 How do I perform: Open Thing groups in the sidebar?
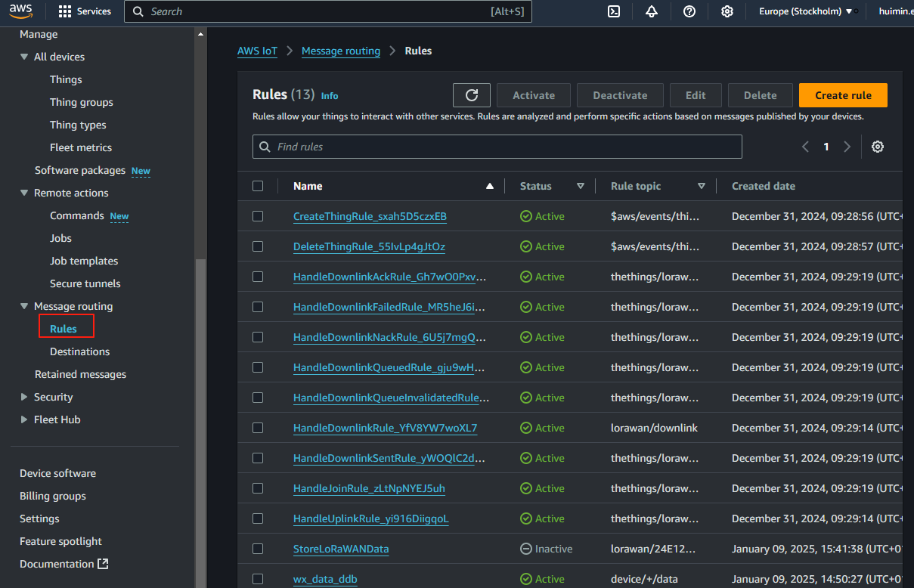82,102
